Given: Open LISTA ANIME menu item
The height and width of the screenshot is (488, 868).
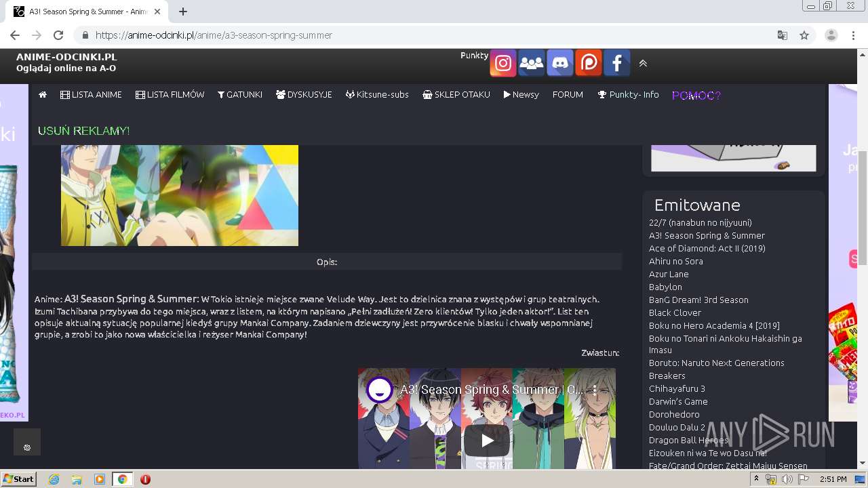Looking at the screenshot, I should [x=91, y=95].
